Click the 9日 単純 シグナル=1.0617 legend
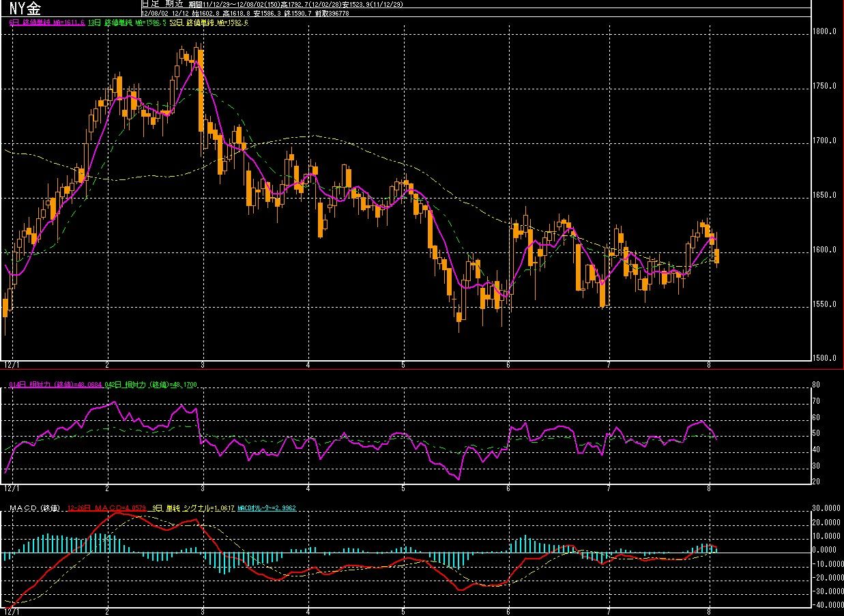844x616 pixels. click(x=194, y=508)
